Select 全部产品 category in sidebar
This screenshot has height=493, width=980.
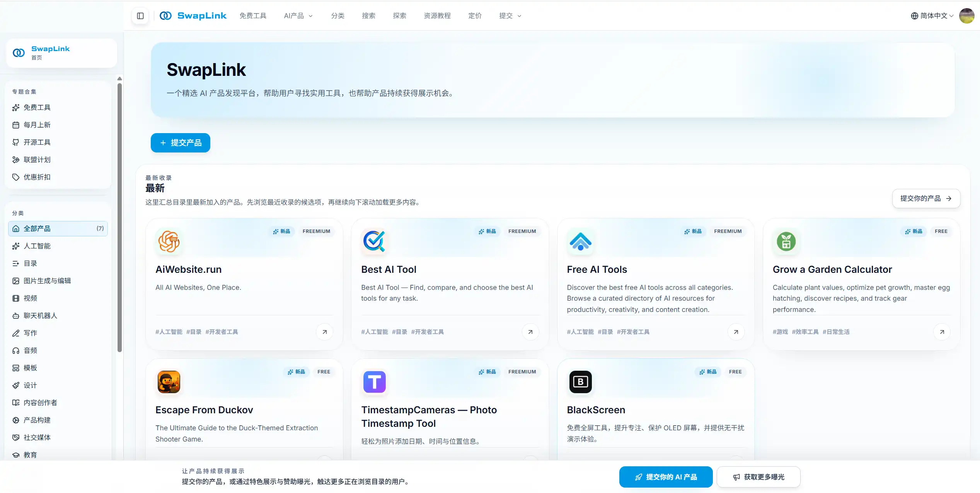click(58, 229)
